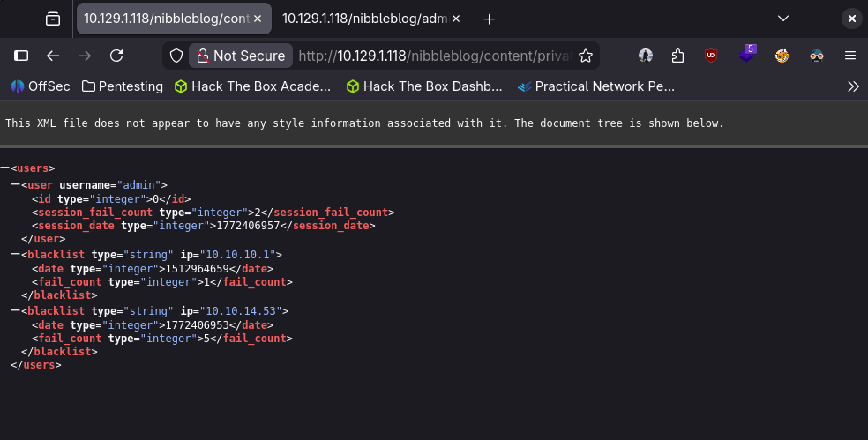Open the Extensions puzzle icon

coord(677,56)
